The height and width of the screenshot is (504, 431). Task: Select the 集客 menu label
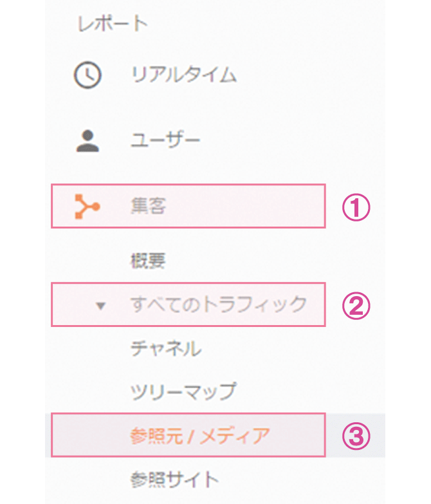[148, 206]
